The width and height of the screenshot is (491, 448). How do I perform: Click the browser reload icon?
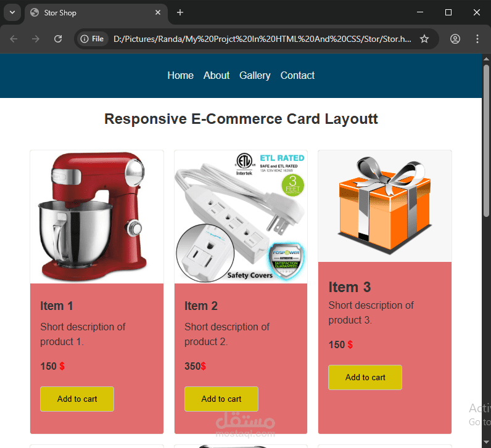[58, 39]
